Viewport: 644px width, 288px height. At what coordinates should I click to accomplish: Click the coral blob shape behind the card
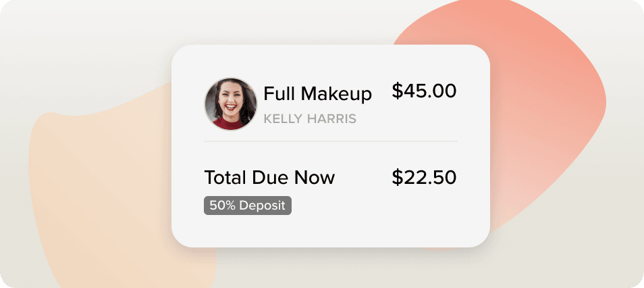(x=546, y=103)
